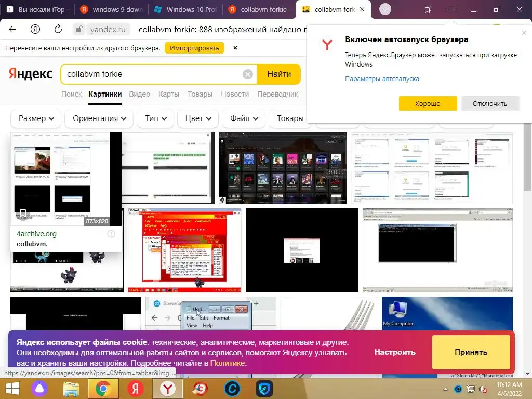Open the purple Alice assistant taskbar icon

(39, 389)
